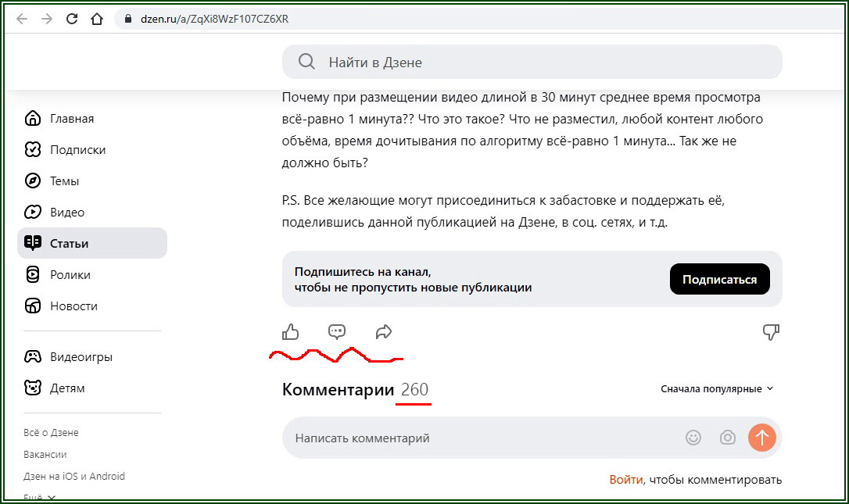Like the article with thumbs up

290,331
